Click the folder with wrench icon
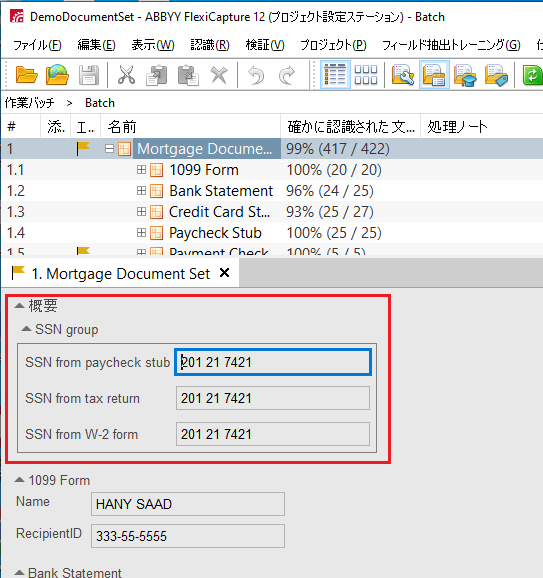543x578 pixels. [x=403, y=75]
